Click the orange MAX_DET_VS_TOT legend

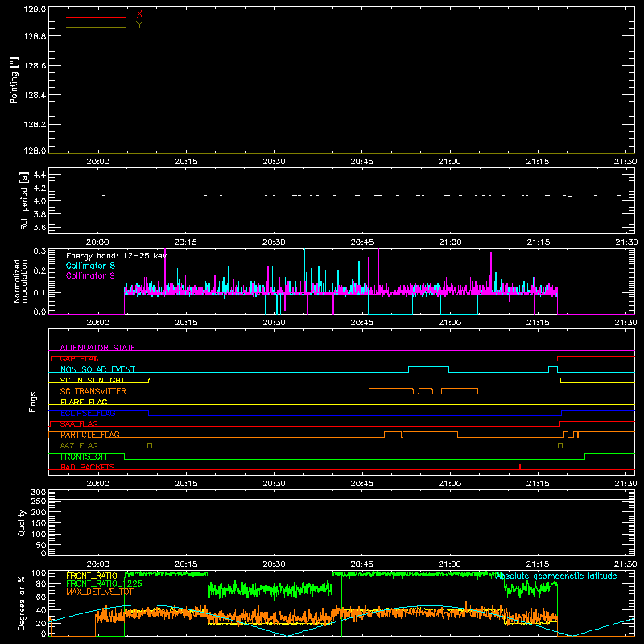100,592
